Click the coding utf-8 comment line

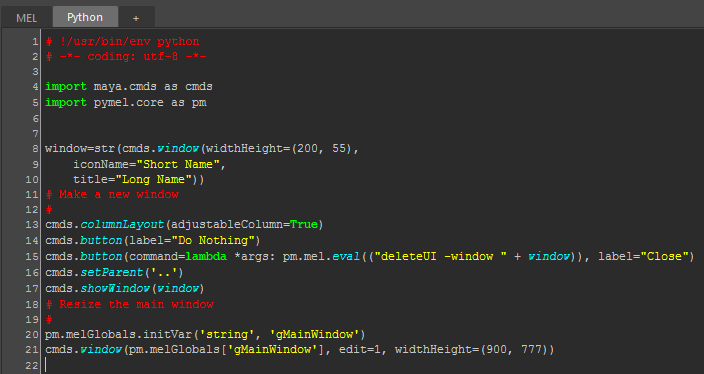pos(126,57)
